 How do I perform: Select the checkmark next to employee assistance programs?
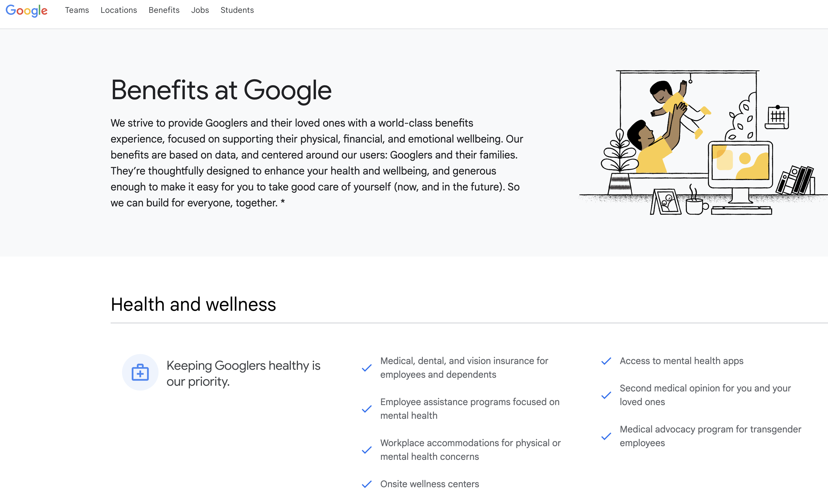(367, 409)
